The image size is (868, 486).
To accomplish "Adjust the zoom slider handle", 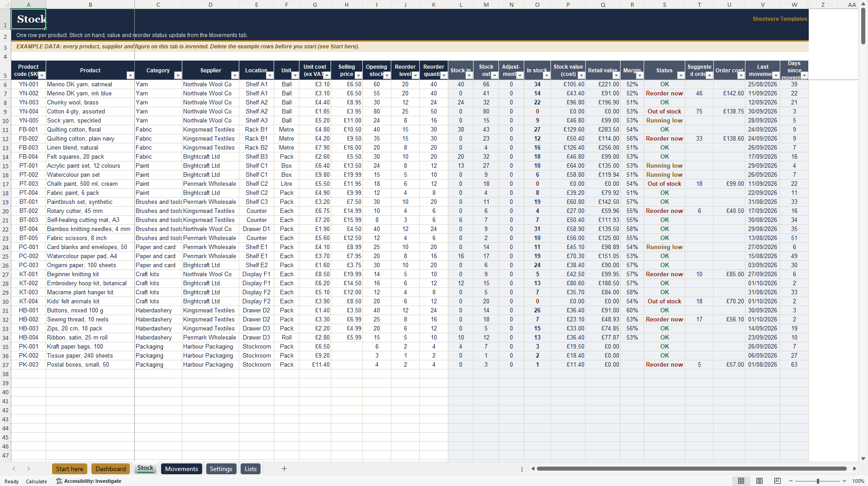I will [x=818, y=481].
